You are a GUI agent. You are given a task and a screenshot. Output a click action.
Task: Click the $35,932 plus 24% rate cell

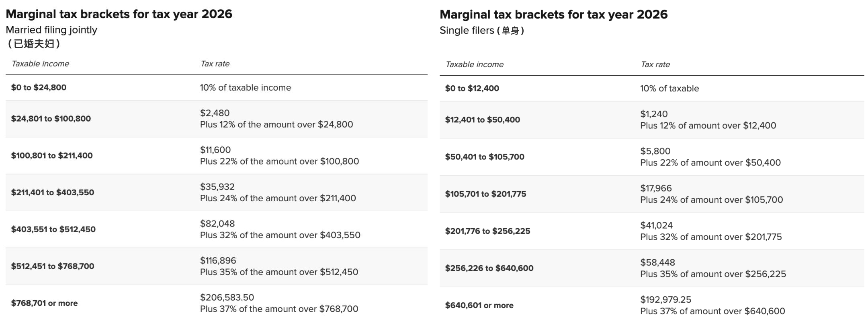(x=278, y=192)
